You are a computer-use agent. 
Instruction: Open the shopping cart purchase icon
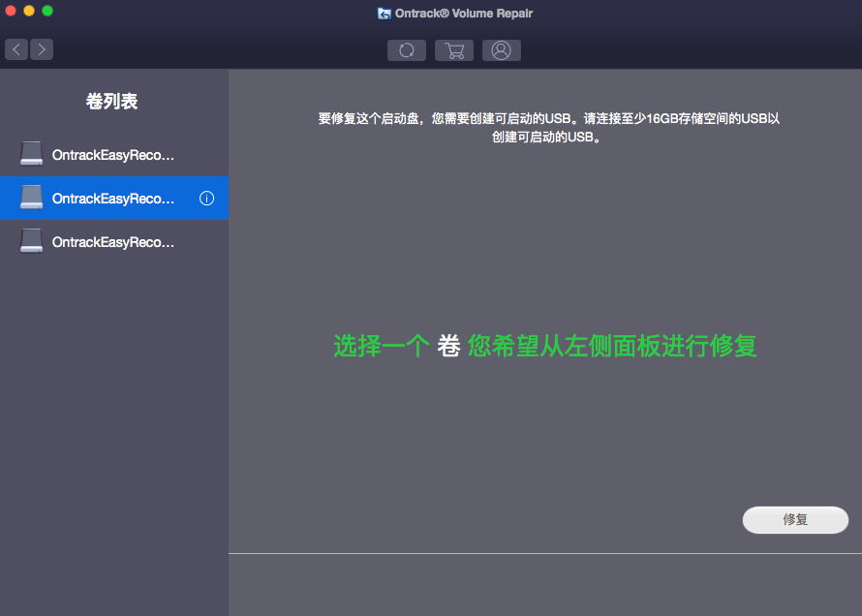(454, 50)
